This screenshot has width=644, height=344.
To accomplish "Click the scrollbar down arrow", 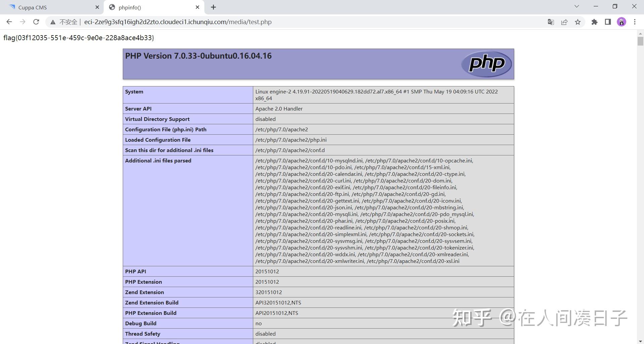I will click(640, 341).
